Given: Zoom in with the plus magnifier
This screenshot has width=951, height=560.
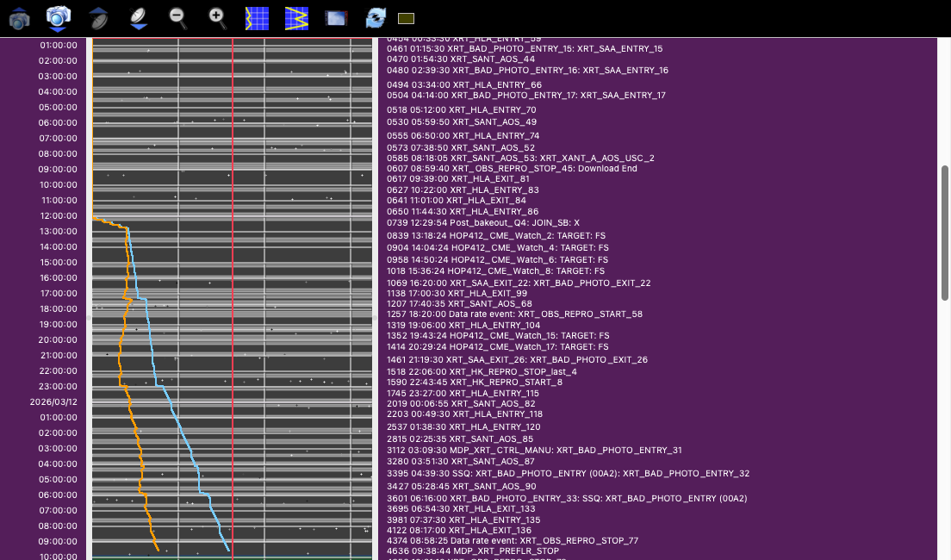Looking at the screenshot, I should pyautogui.click(x=218, y=17).
